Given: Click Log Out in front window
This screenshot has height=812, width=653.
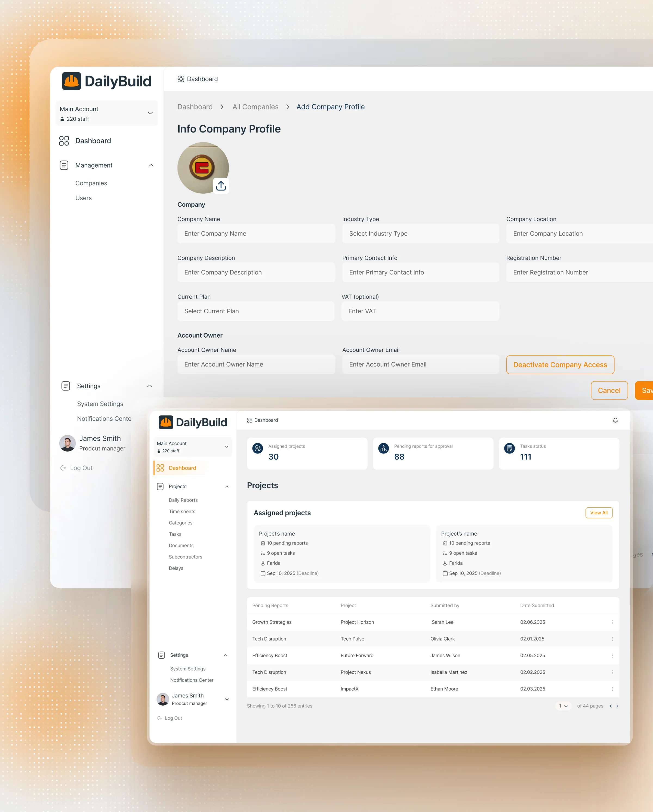Looking at the screenshot, I should 170,719.
